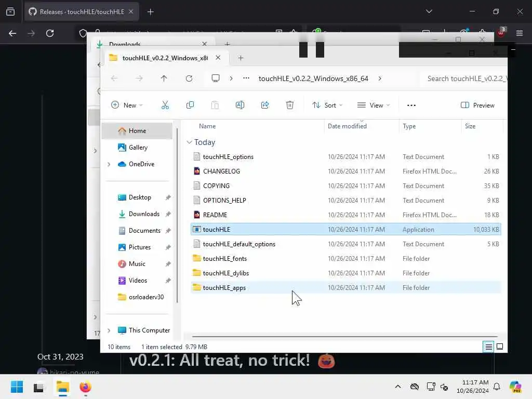Select the README file

(x=345, y=215)
